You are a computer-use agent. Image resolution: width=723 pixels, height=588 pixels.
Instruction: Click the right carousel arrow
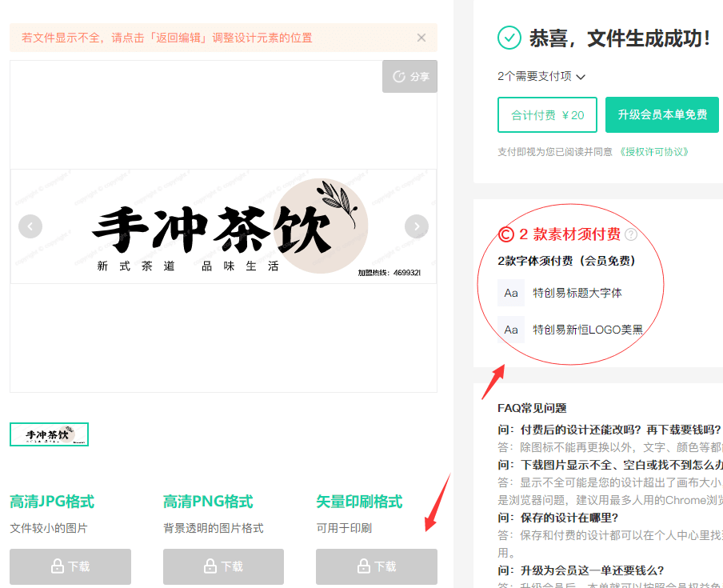click(x=417, y=226)
